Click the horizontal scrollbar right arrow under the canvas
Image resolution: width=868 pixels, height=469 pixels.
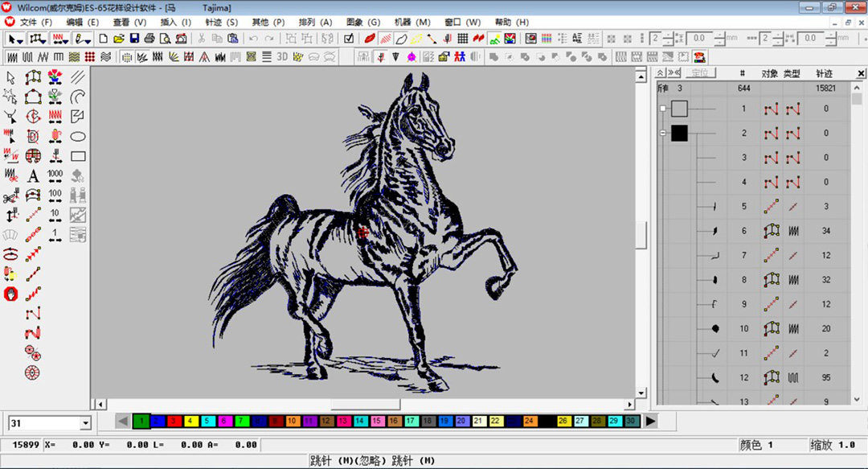pyautogui.click(x=629, y=404)
